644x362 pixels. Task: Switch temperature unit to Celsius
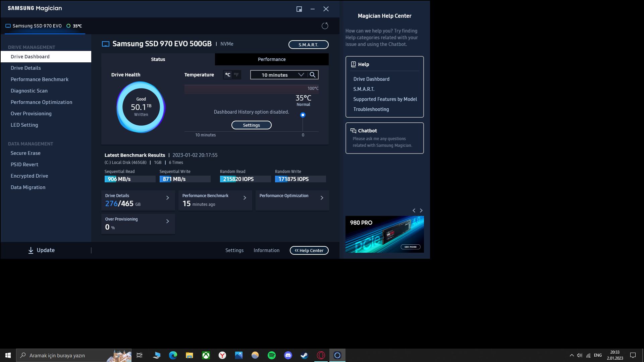[228, 75]
